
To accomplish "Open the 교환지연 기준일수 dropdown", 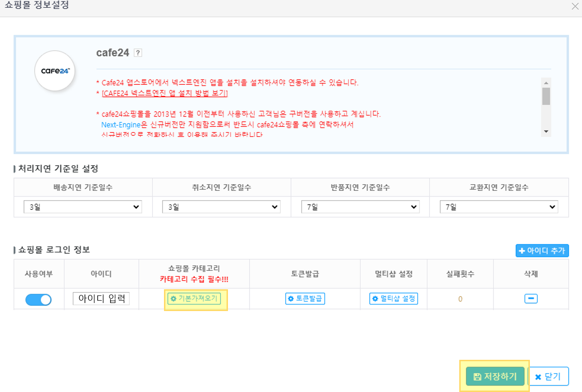I will [x=499, y=207].
